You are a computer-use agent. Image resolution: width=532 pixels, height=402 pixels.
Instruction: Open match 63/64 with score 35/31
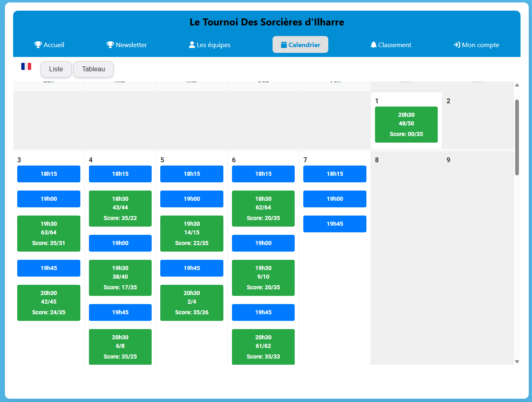click(49, 233)
